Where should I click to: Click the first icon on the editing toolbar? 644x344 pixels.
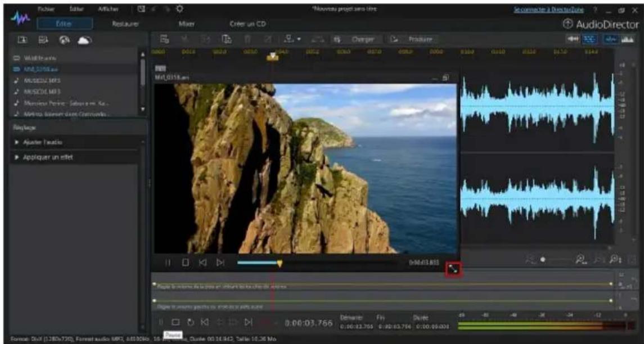point(164,39)
